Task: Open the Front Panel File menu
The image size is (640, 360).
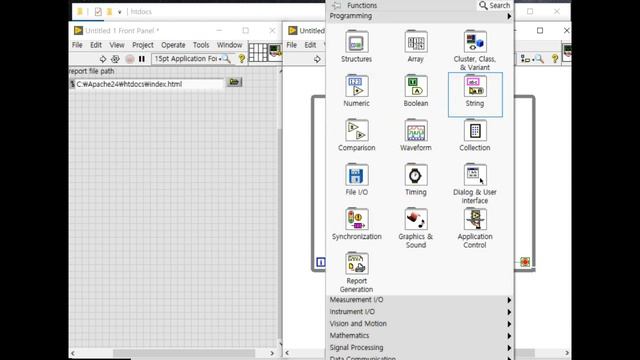Action: tap(77, 45)
